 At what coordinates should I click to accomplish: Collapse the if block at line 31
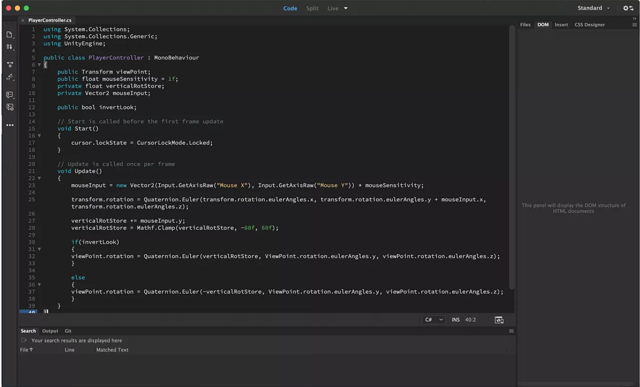click(x=39, y=249)
